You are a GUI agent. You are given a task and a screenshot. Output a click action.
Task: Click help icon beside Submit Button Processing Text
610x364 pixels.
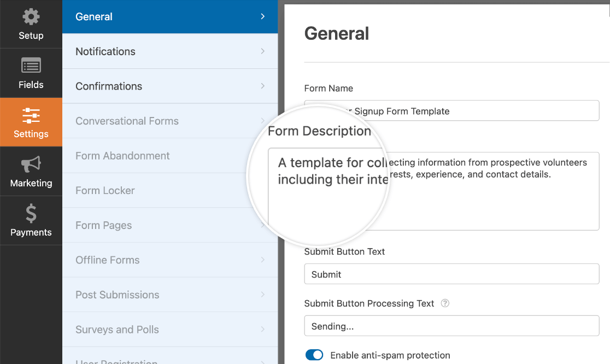pyautogui.click(x=445, y=303)
